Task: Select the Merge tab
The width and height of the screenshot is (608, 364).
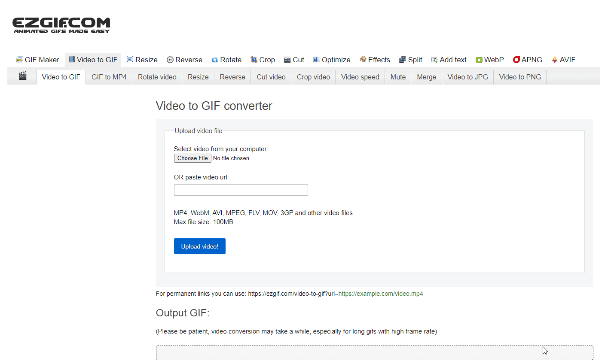Action: coord(427,77)
